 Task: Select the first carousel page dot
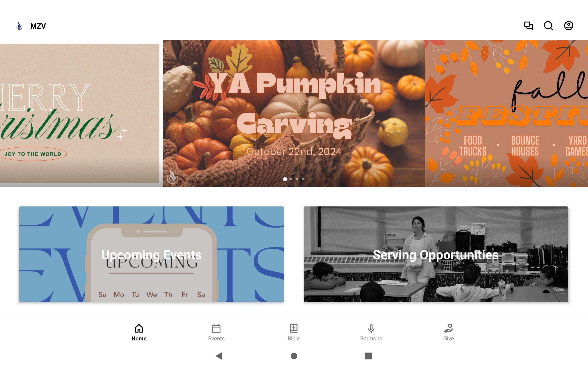[x=285, y=179]
